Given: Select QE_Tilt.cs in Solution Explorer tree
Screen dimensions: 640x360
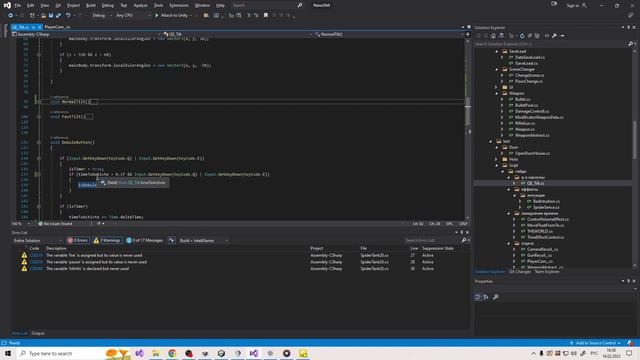Looking at the screenshot, I should point(535,183).
